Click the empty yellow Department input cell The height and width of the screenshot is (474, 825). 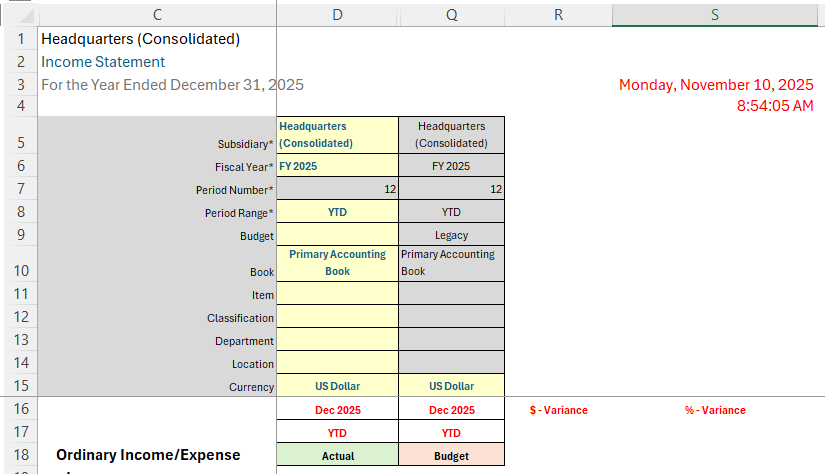pyautogui.click(x=337, y=340)
